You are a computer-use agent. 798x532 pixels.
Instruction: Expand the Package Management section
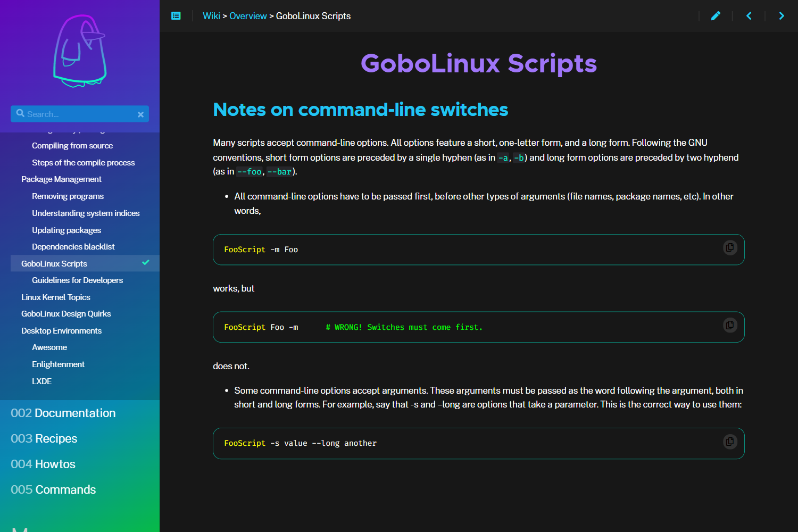click(61, 179)
